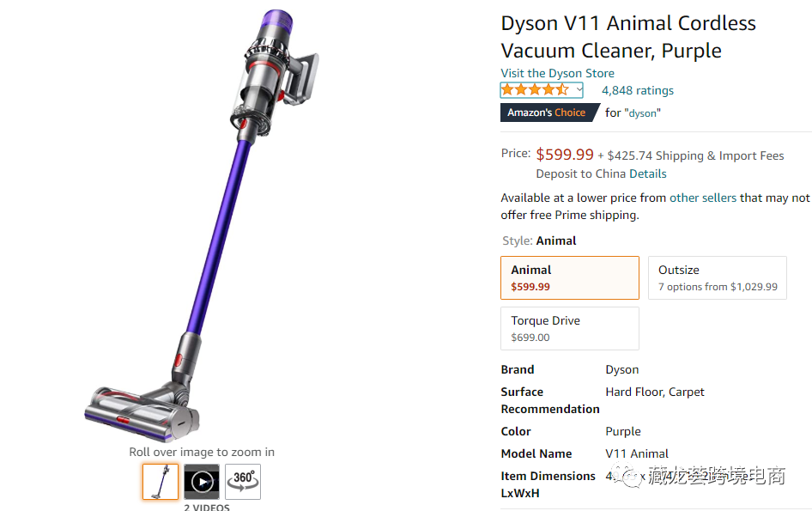
Task: Click the 2 VIDEOS label
Action: point(207,507)
